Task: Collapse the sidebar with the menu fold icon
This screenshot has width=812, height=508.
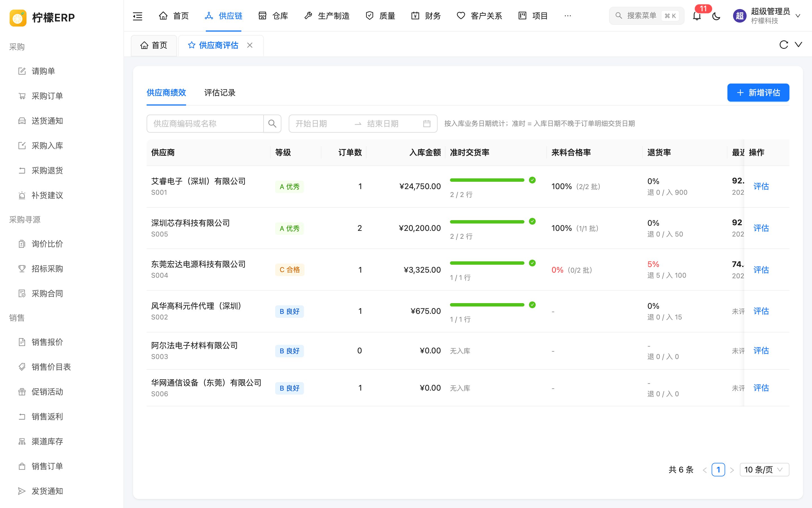Action: tap(138, 16)
